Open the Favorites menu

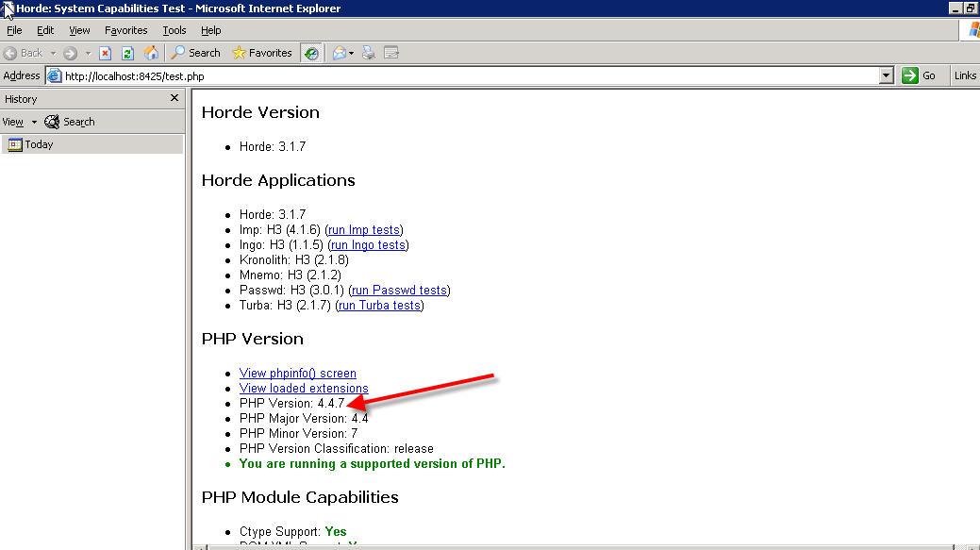click(125, 30)
